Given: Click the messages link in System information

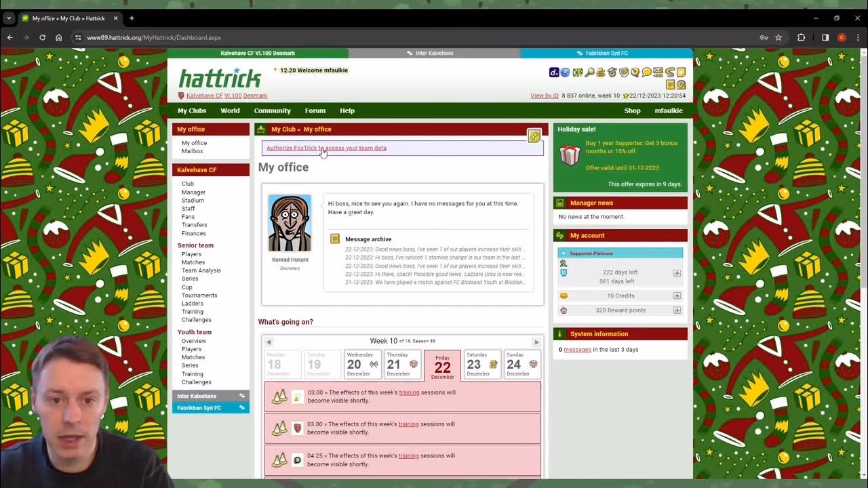Looking at the screenshot, I should (x=577, y=350).
